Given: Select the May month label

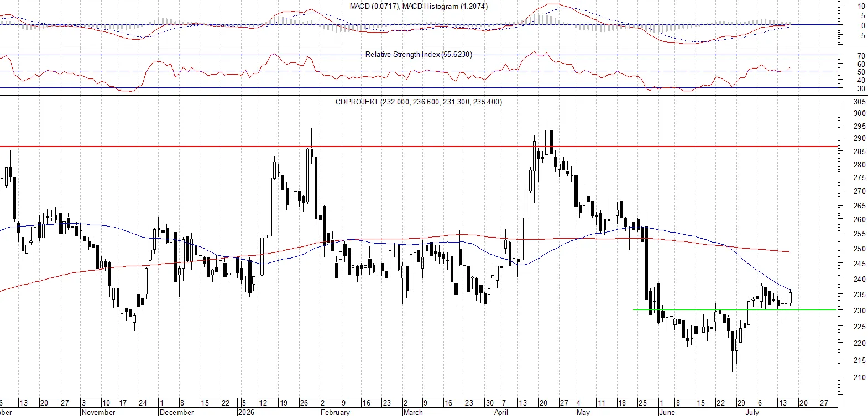Looking at the screenshot, I should [x=583, y=412].
